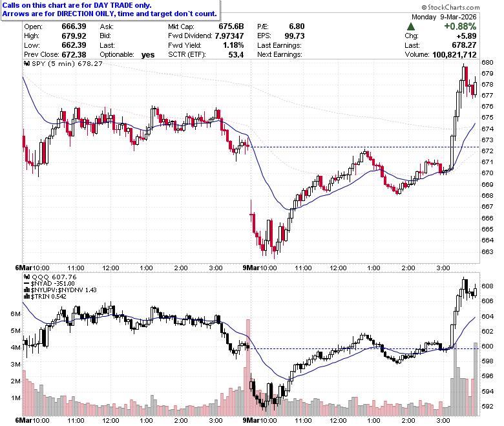The image size is (504, 426).
Task: Click the 6Mar date label on lower axis
Action: point(23,420)
